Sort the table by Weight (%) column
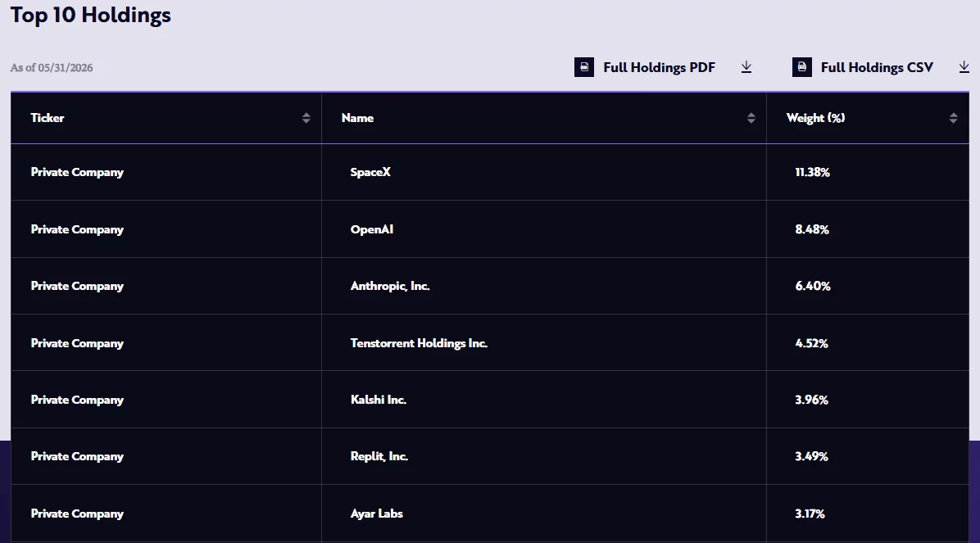Viewport: 980px width, 543px height. (953, 118)
